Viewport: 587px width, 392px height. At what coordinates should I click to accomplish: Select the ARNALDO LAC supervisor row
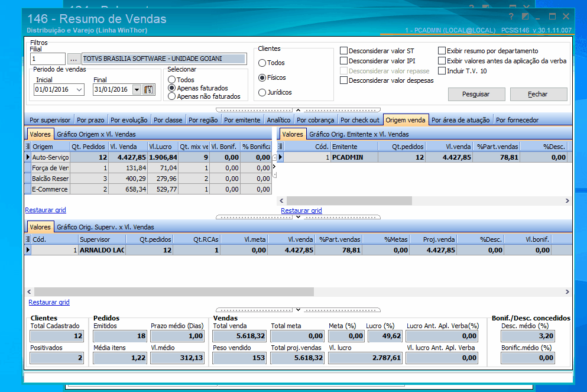coord(299,250)
